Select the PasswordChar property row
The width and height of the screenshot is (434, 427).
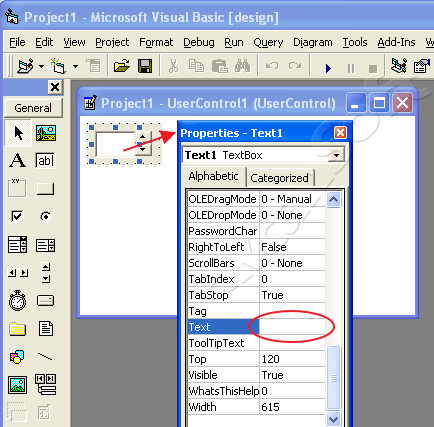256,231
